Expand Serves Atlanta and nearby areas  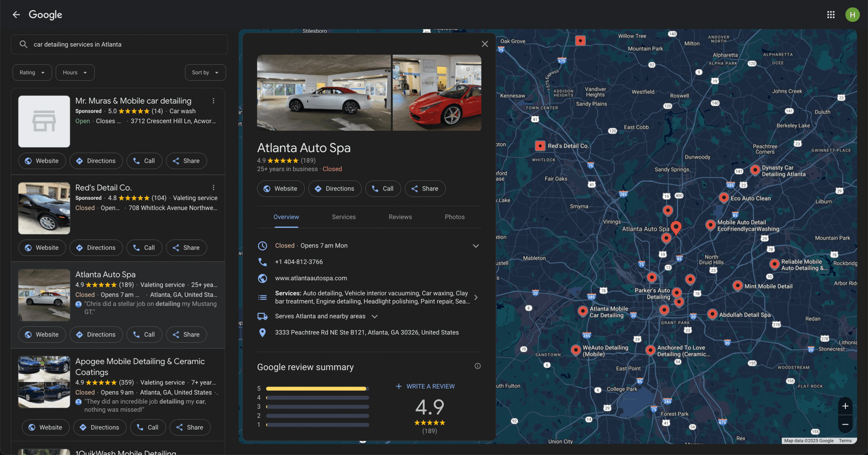coord(374,316)
